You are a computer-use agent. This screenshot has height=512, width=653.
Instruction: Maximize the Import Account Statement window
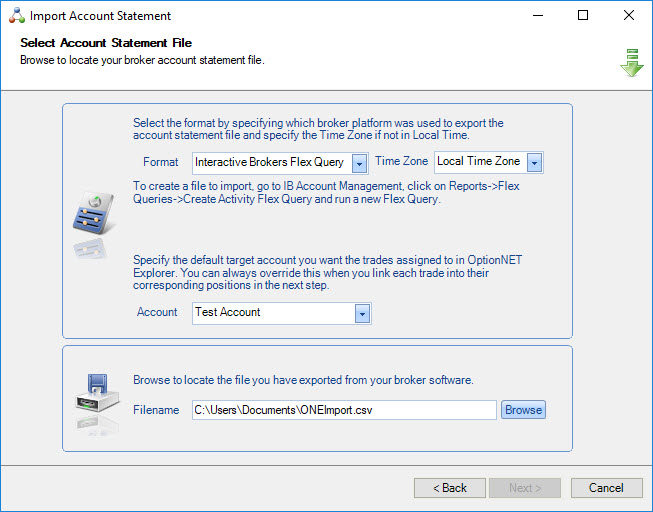coord(583,15)
